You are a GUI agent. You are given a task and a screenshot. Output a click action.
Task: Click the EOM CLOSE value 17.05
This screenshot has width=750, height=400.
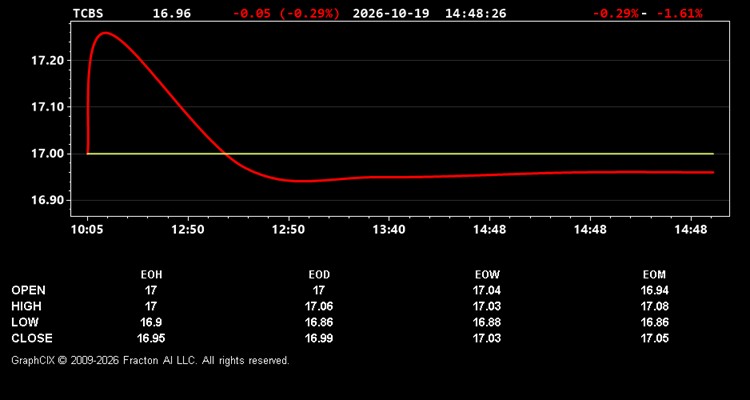click(x=654, y=338)
